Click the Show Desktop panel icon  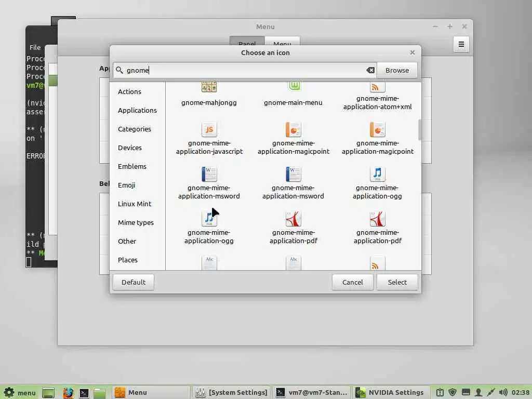48,393
